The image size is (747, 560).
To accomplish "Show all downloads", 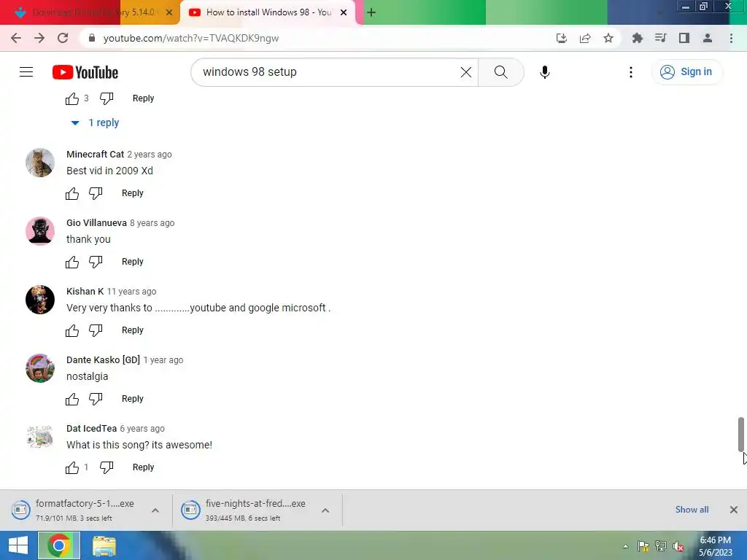I will click(x=692, y=510).
